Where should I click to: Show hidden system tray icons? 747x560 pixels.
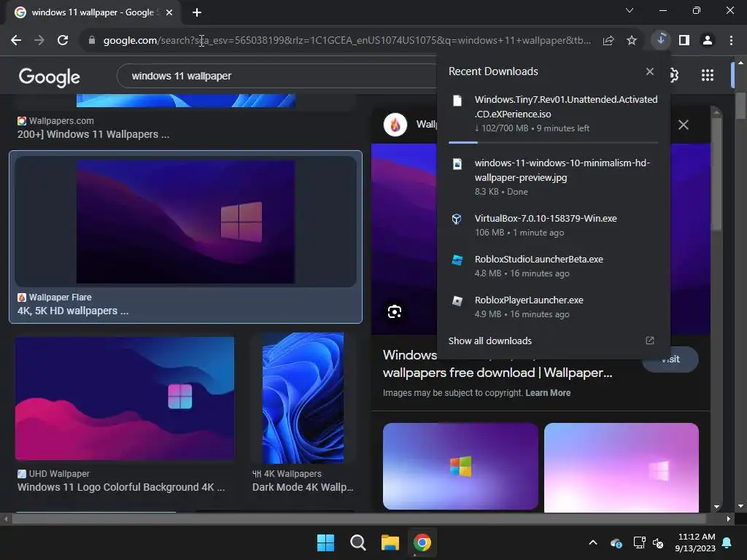[593, 542]
